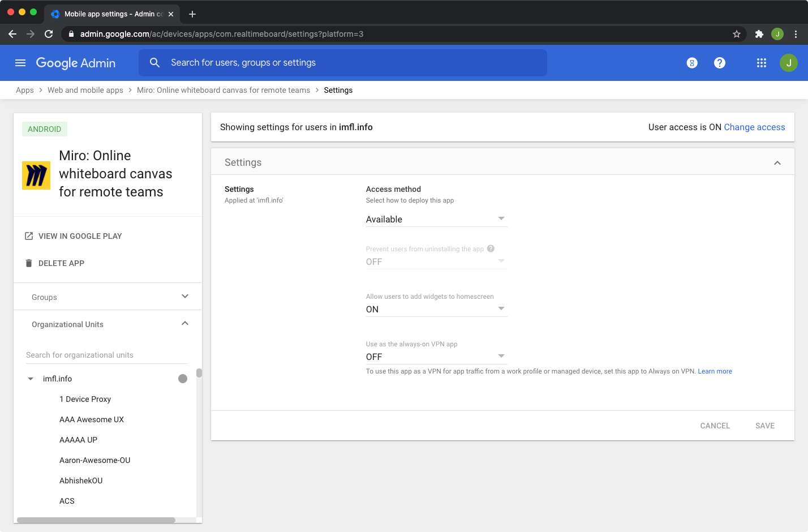Screen dimensions: 808x532
Task: Select the AAA Awesome UX unit
Action: tap(92, 419)
